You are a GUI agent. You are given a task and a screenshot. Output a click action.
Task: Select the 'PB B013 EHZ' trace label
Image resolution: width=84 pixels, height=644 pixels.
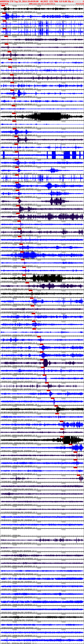point(6,351)
